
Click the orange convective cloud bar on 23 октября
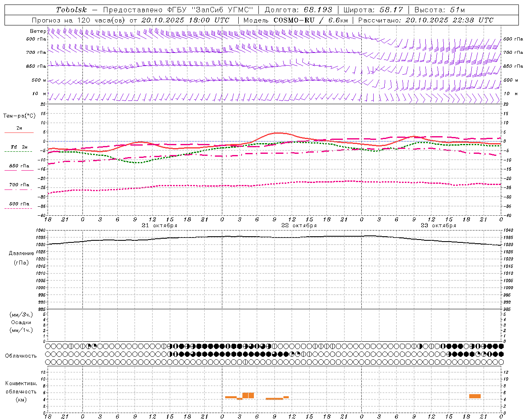point(475,396)
